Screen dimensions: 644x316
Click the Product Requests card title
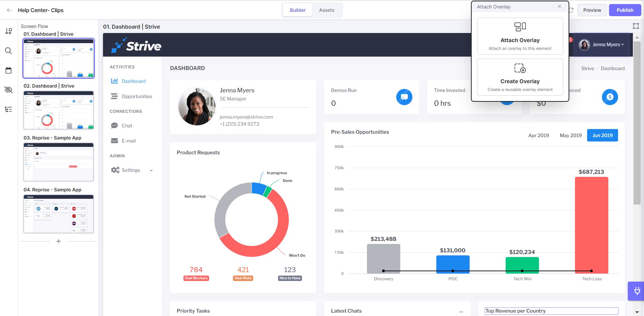point(198,153)
